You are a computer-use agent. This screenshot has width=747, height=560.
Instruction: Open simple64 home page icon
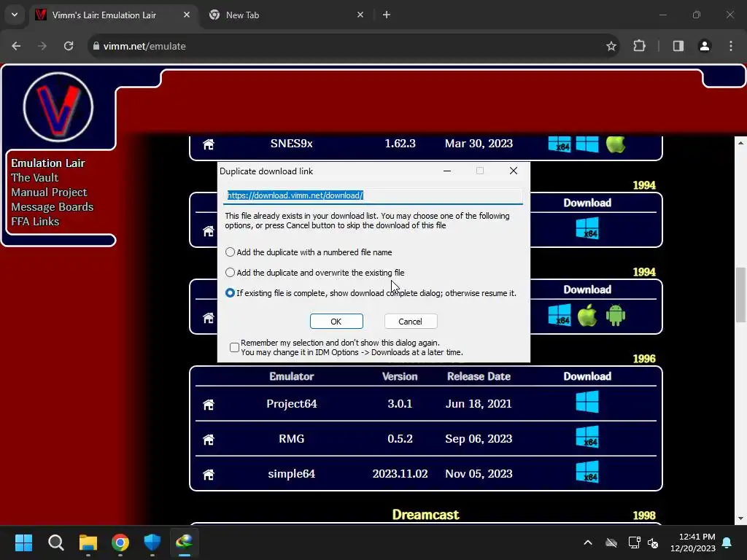(208, 474)
